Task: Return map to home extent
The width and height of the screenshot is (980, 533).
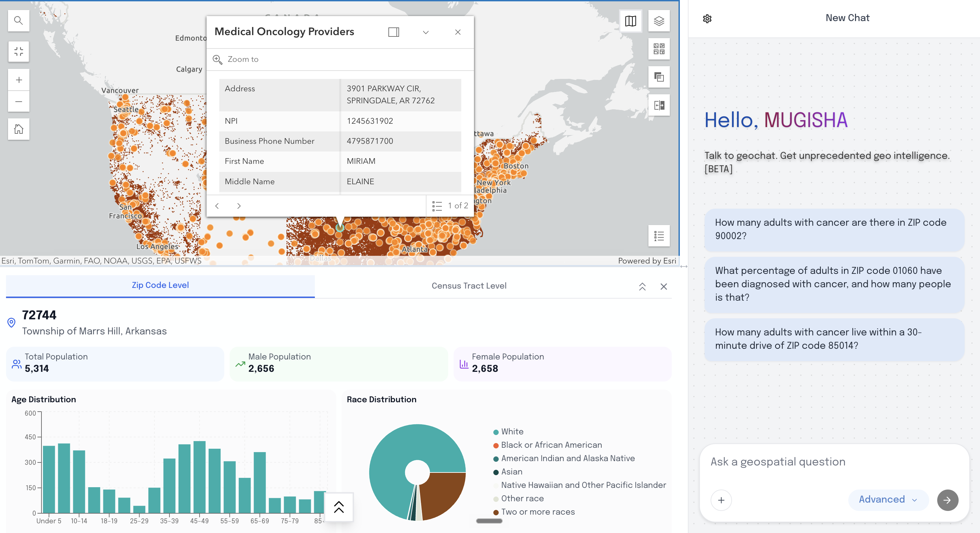Action: tap(19, 129)
